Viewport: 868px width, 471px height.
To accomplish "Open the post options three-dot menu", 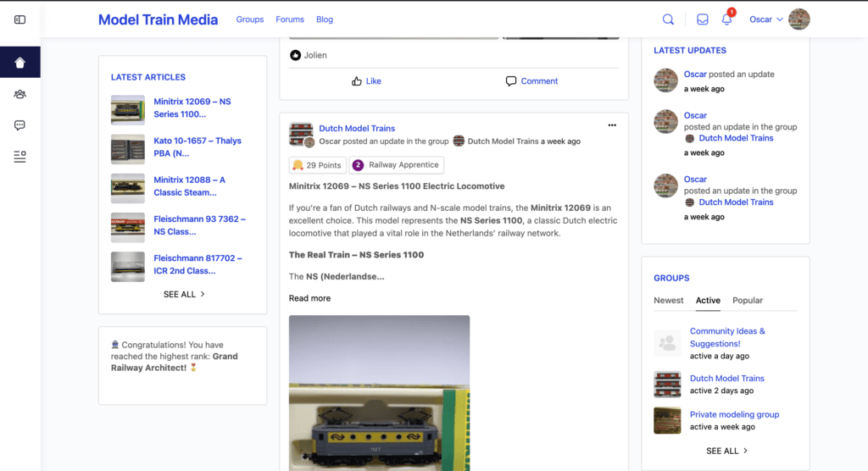I will pos(612,125).
